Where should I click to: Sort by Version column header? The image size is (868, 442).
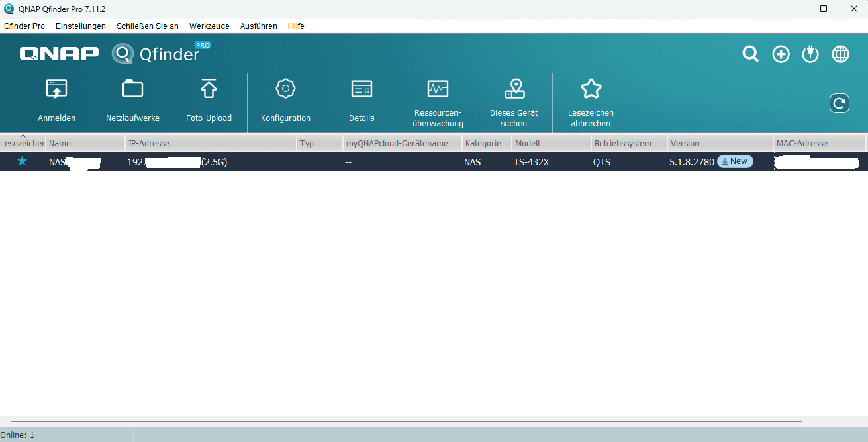tap(720, 143)
